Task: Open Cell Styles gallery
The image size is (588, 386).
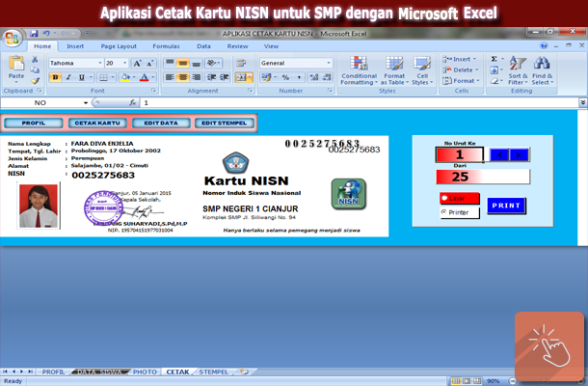Action: [x=422, y=70]
